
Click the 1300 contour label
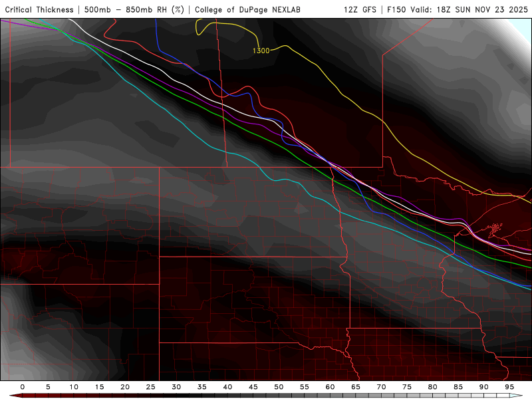coord(261,51)
